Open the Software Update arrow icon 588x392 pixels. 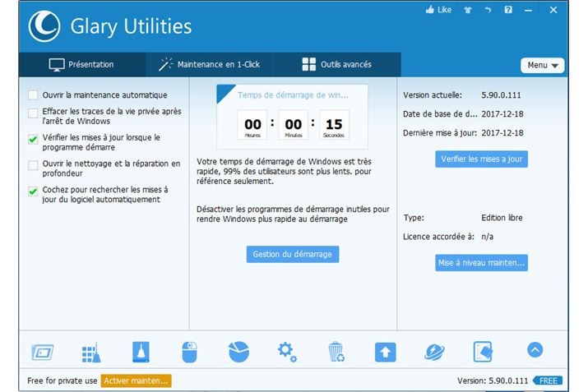click(x=385, y=352)
